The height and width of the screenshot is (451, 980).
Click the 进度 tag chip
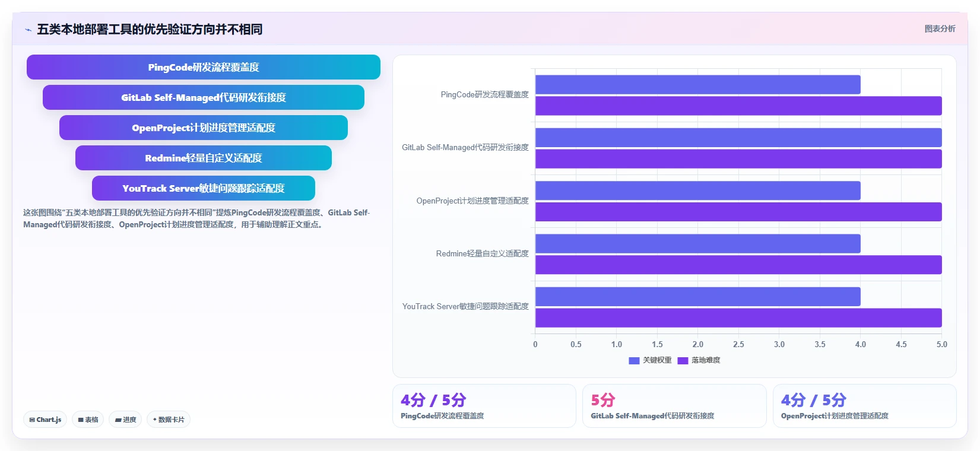(125, 420)
